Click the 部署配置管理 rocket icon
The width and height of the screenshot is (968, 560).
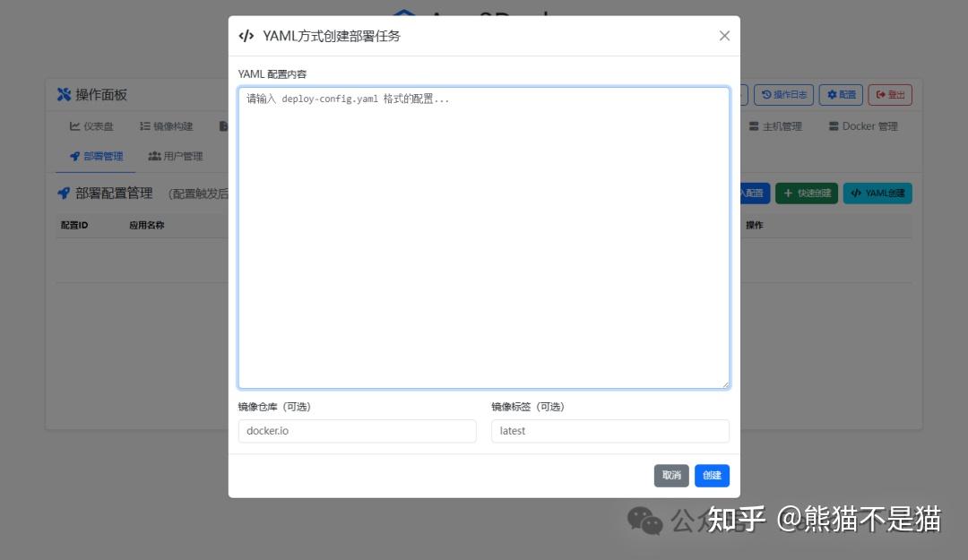click(x=64, y=193)
